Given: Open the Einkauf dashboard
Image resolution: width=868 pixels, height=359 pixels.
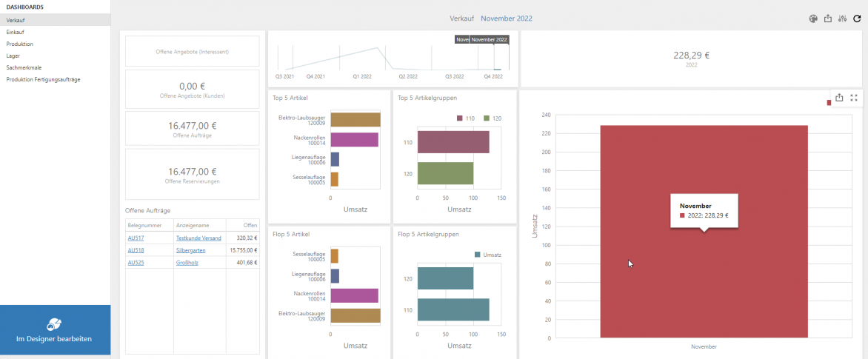Looking at the screenshot, I should coord(56,32).
